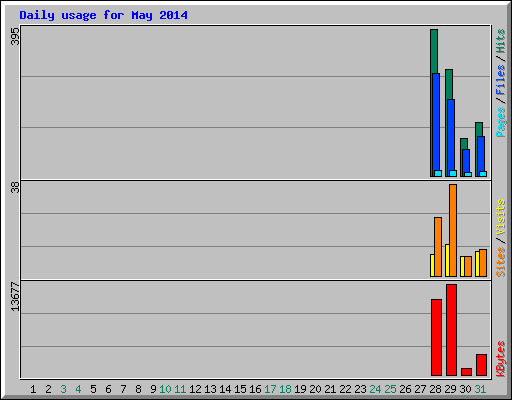The height and width of the screenshot is (400, 512).
Task: Select the blue Files bar for day 31
Action: [481, 154]
